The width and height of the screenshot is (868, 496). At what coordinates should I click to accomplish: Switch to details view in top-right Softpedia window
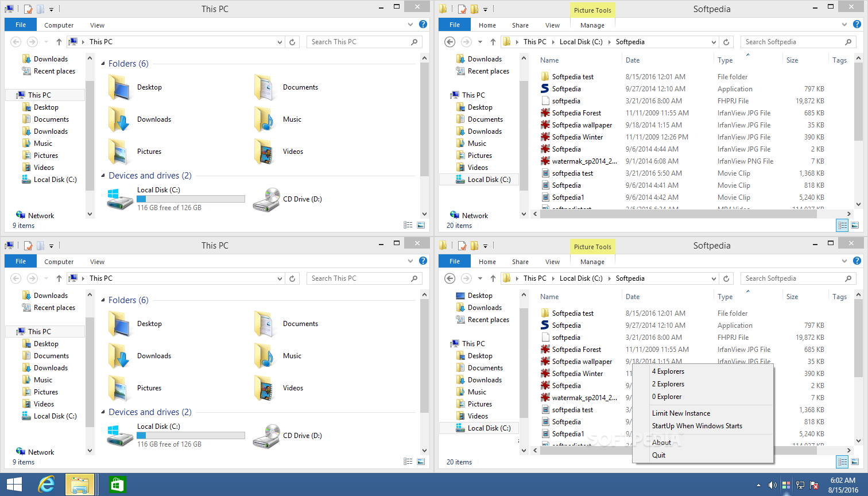[842, 226]
